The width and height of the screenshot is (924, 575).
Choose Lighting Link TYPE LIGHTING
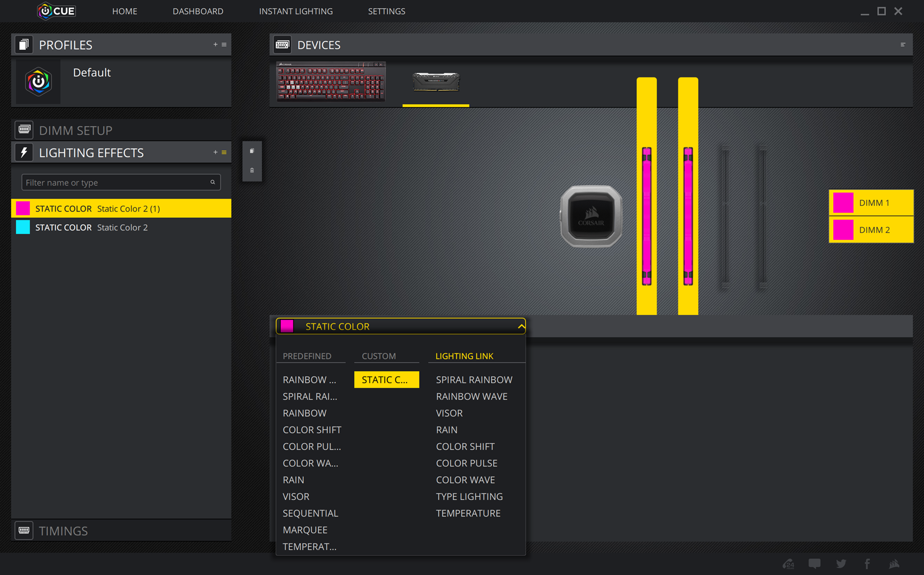(x=470, y=497)
